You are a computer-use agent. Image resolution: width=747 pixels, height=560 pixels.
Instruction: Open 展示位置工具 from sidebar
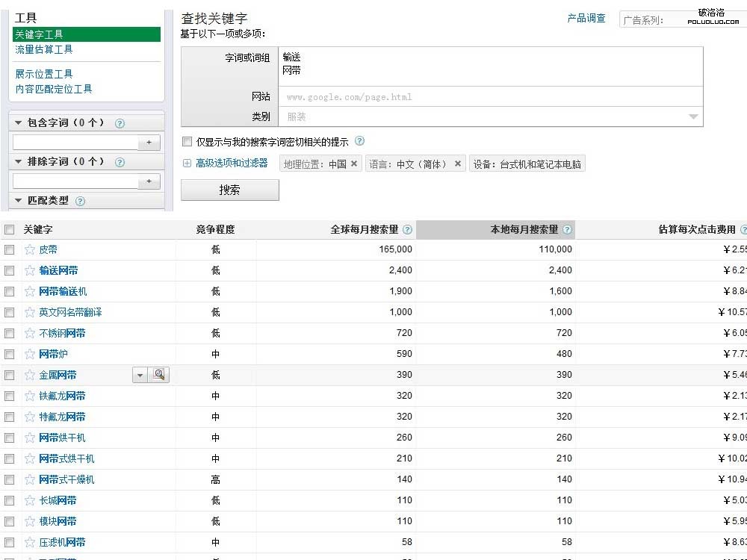[44, 74]
